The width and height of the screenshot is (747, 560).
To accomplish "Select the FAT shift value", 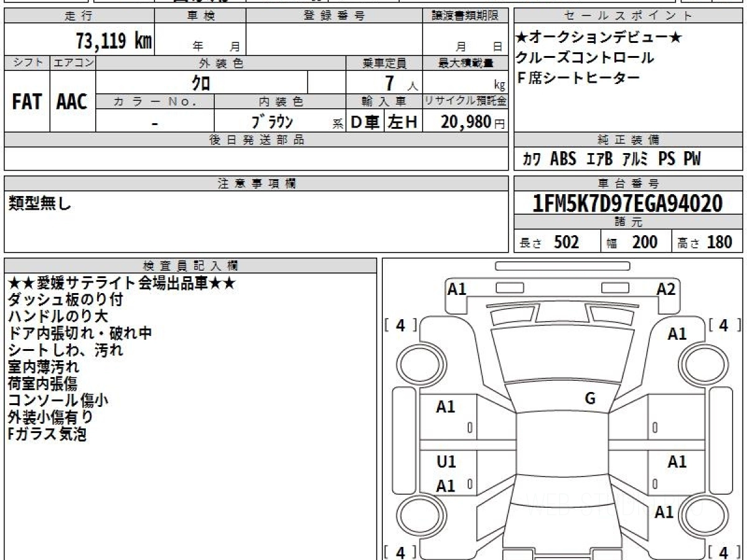I will point(27,101).
